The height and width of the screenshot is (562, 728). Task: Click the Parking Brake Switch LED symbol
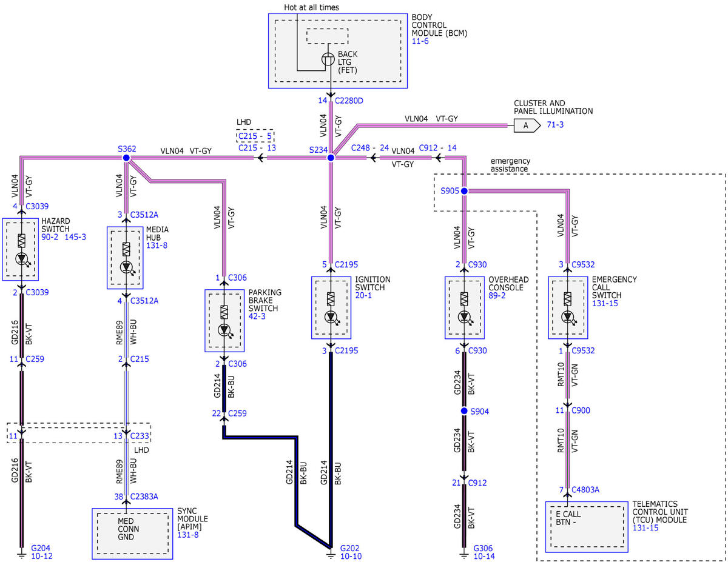(224, 330)
